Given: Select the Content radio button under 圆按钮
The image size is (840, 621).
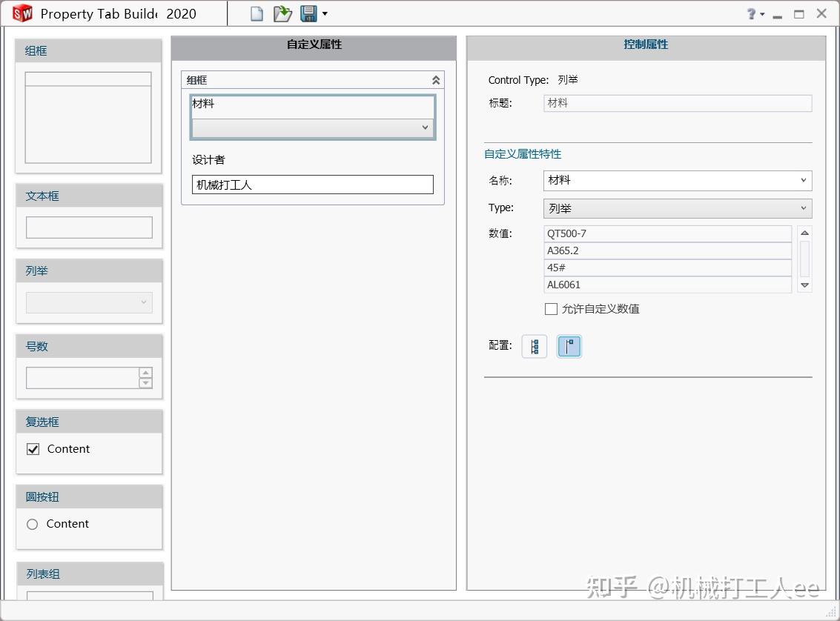Looking at the screenshot, I should click(x=32, y=524).
